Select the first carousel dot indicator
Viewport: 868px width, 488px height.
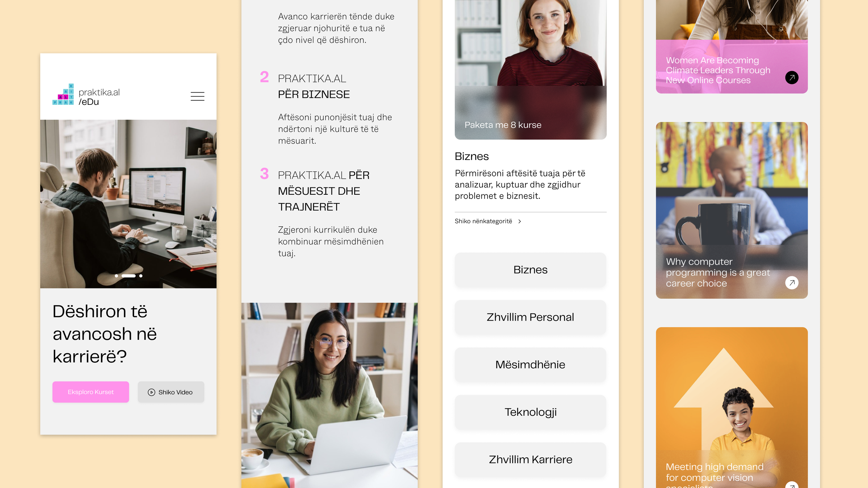click(x=116, y=276)
